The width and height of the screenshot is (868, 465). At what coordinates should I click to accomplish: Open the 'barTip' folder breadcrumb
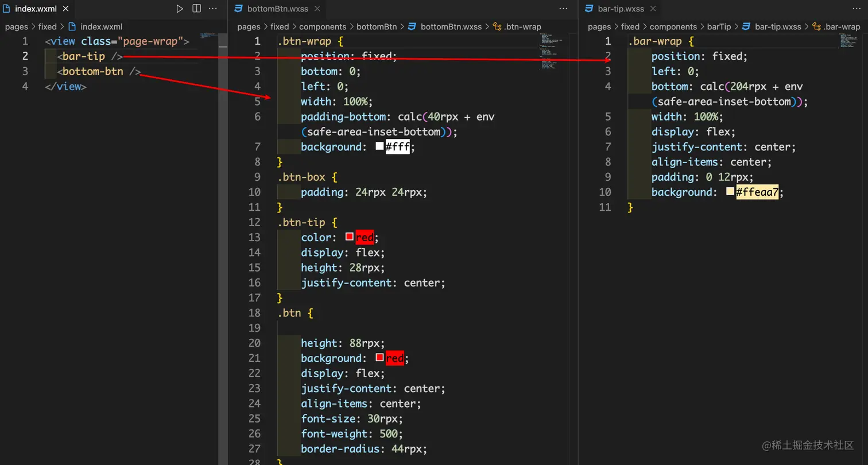tap(719, 26)
